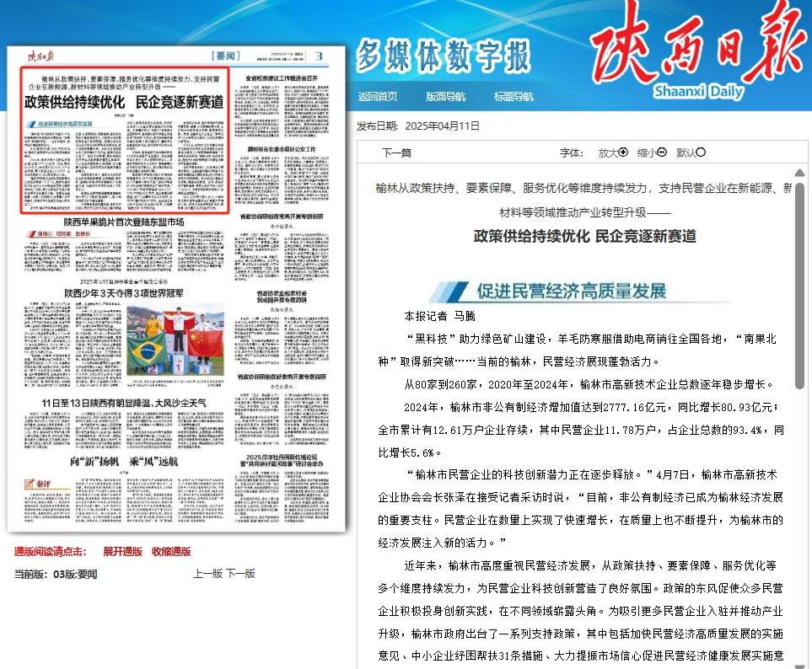Click the 通版阅读请点击 label

click(51, 552)
